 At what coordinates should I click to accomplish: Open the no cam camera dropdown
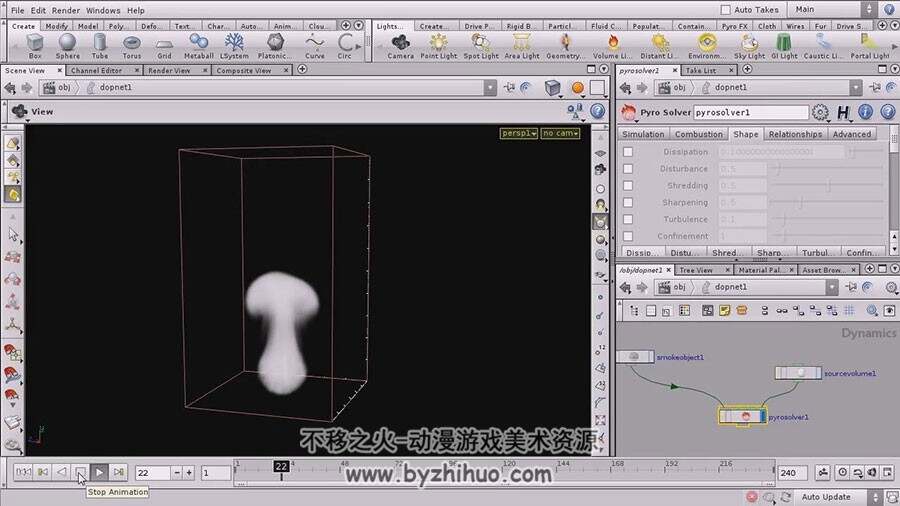pyautogui.click(x=560, y=133)
